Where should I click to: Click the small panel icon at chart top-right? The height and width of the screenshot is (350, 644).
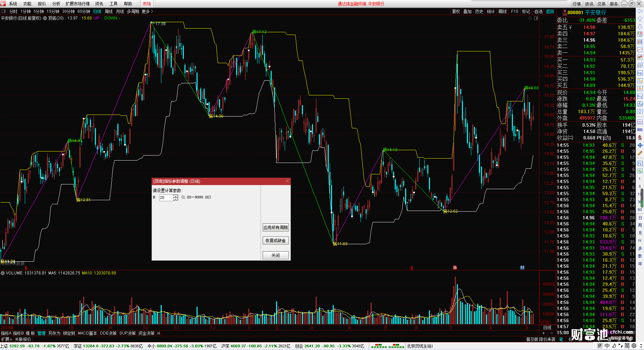[536, 18]
